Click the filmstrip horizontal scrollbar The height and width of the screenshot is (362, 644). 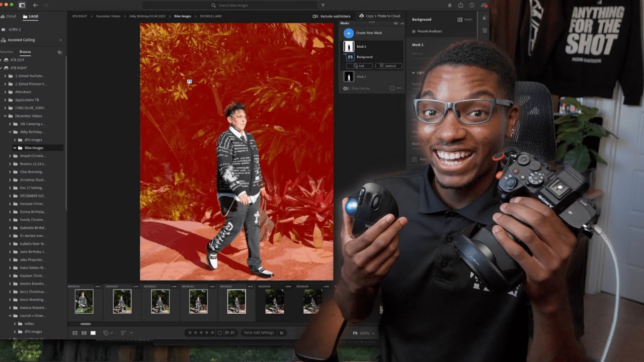(x=86, y=324)
